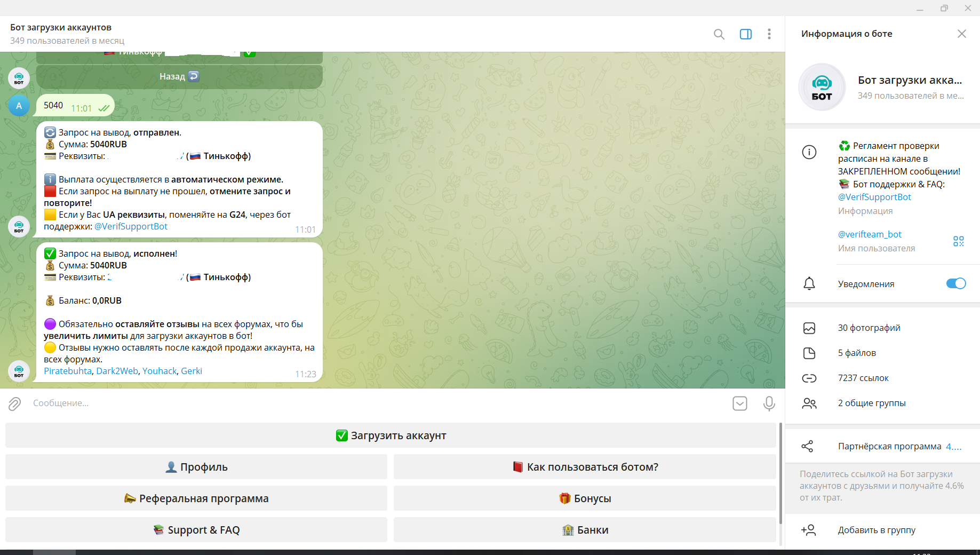The image size is (980, 555).
Task: Toggle the Уведомления notifications switch
Action: pos(955,284)
